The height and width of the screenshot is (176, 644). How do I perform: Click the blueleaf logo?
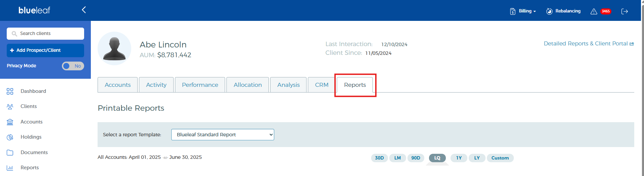[34, 10]
